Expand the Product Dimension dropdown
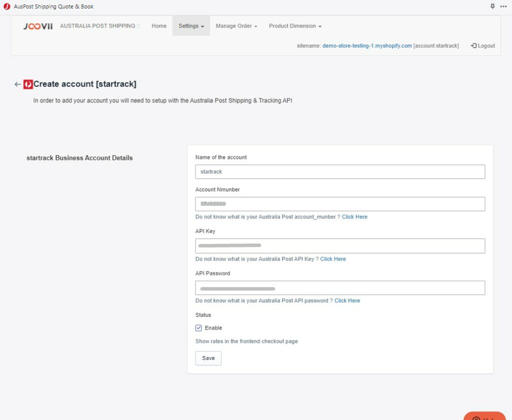The image size is (512, 420). (x=295, y=26)
